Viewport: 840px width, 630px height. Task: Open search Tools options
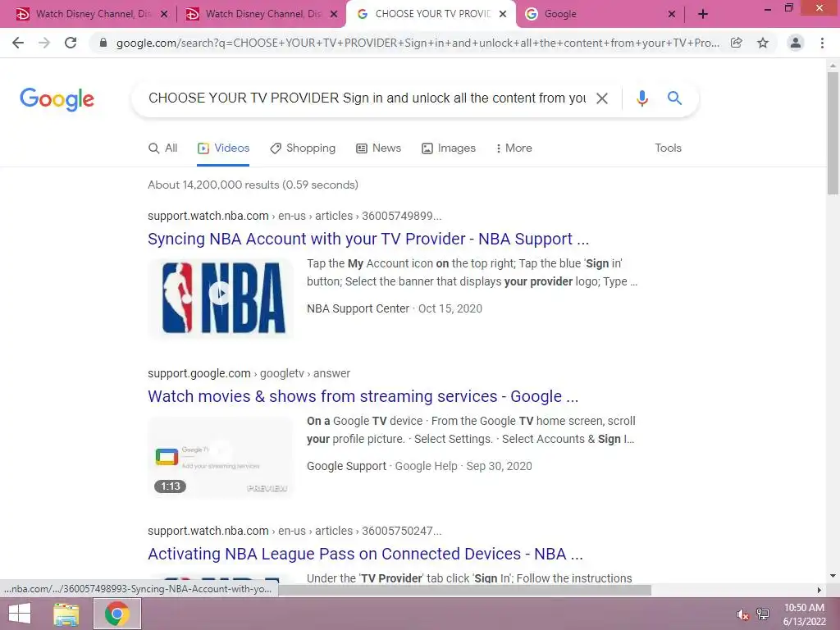click(x=668, y=148)
